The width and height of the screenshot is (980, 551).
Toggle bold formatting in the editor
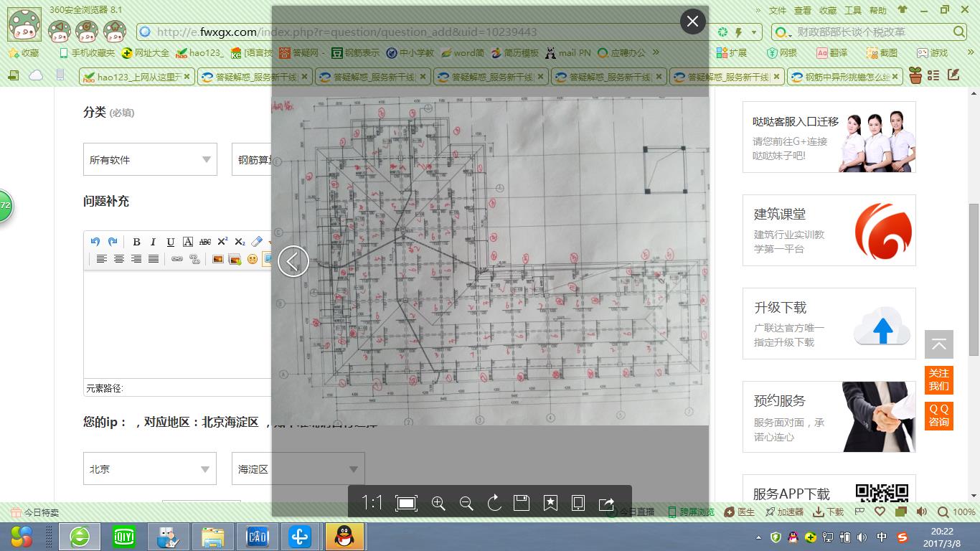point(136,242)
